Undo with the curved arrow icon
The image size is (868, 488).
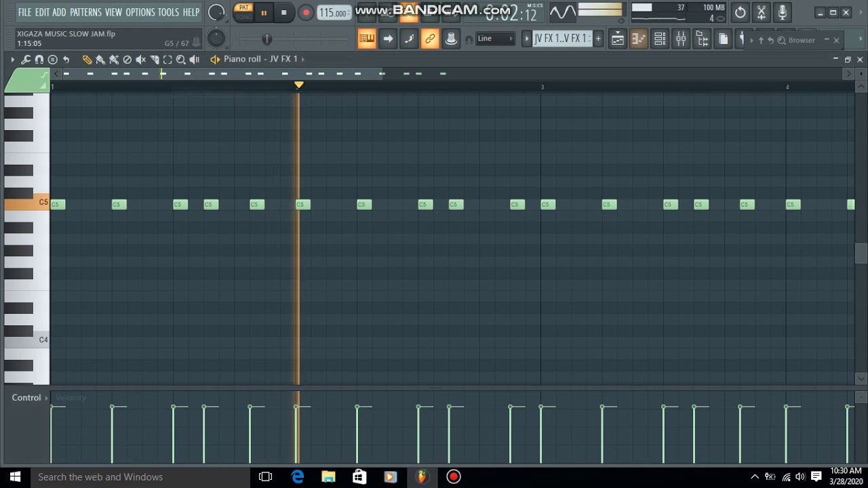66,60
